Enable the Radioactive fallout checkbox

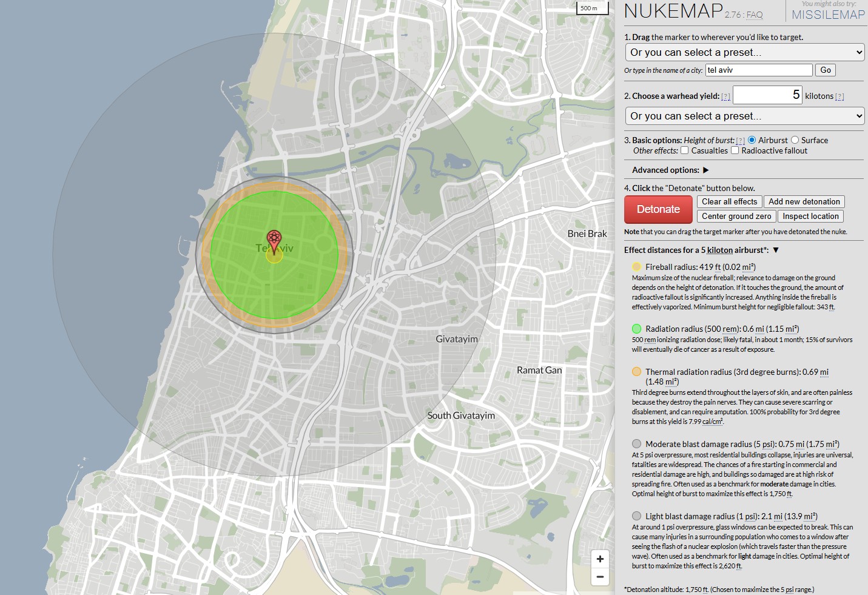pyautogui.click(x=735, y=150)
